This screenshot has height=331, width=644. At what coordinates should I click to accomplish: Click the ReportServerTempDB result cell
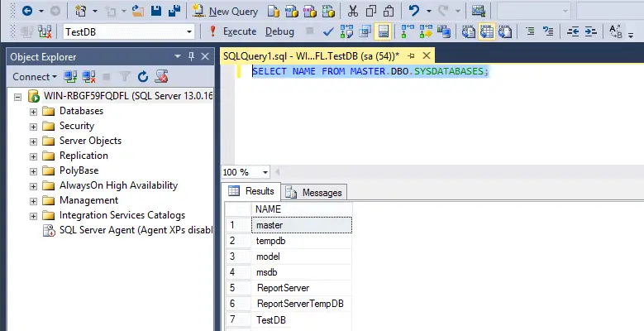[302, 304]
